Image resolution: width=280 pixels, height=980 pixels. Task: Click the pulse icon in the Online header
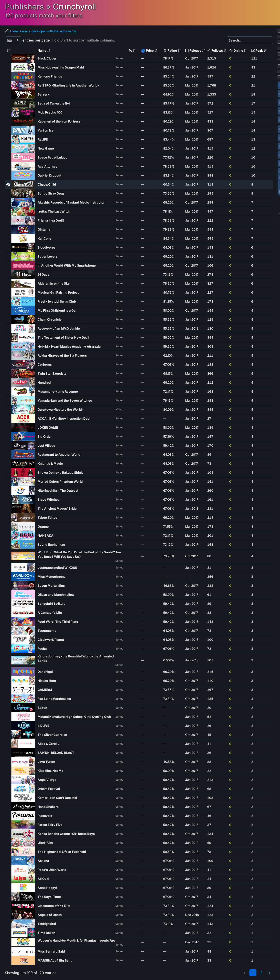click(x=231, y=50)
